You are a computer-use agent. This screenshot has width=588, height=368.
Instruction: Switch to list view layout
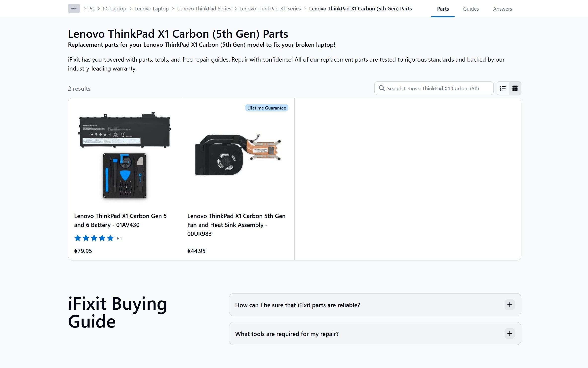point(503,88)
